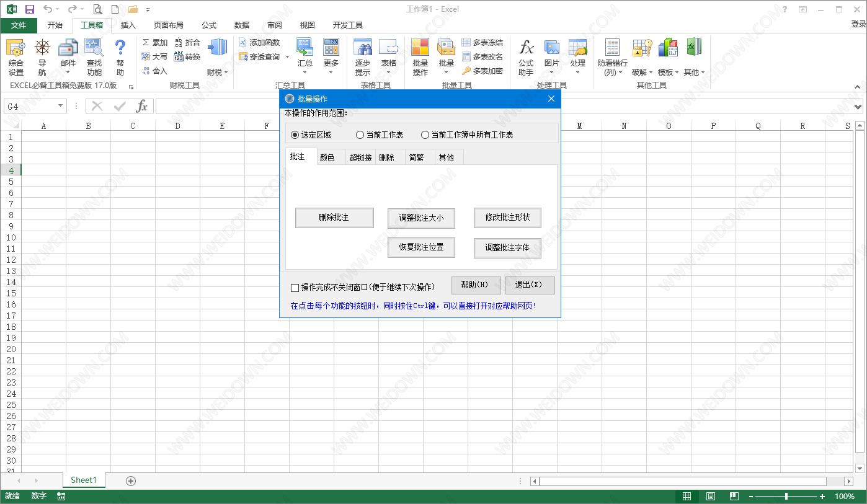The height and width of the screenshot is (504, 867).
Task: Open the 文件 menu tab
Action: [x=19, y=25]
